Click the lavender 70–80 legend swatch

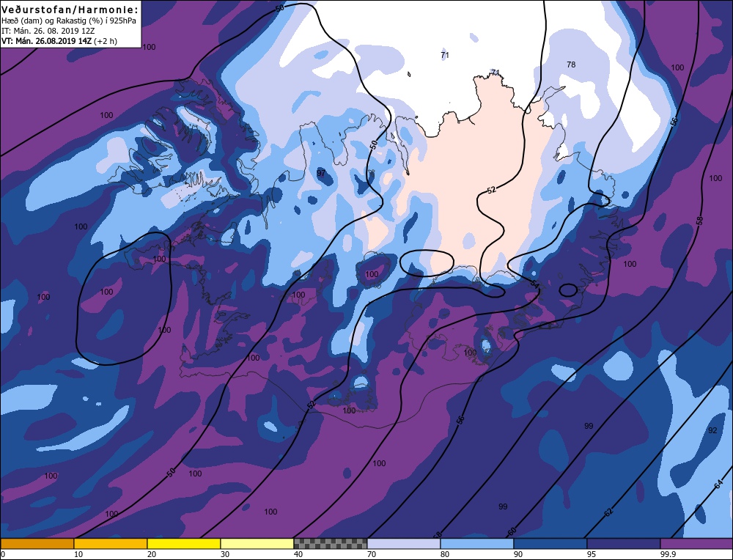click(x=403, y=544)
